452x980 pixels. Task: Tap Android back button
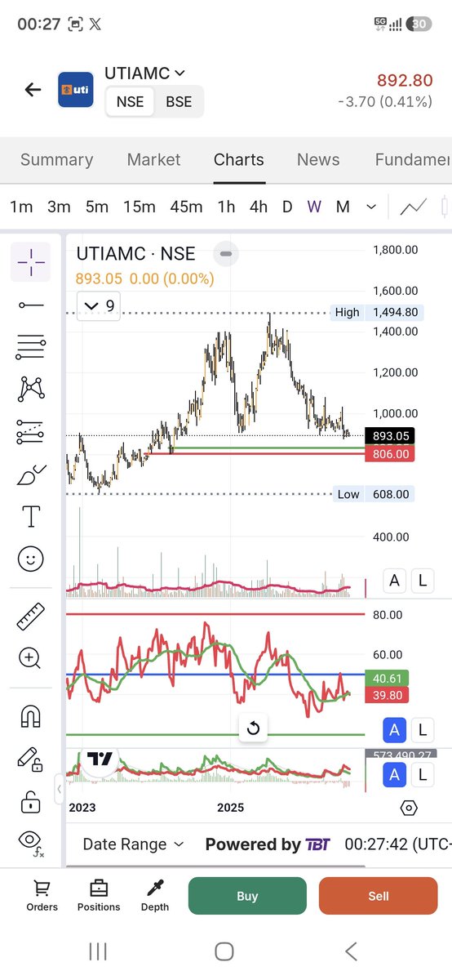(352, 951)
